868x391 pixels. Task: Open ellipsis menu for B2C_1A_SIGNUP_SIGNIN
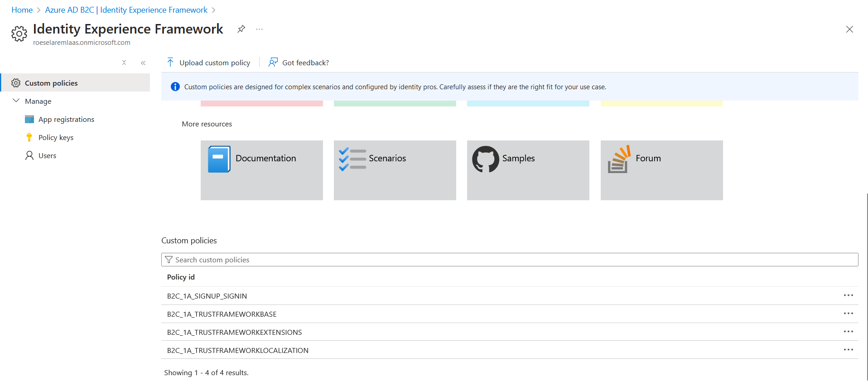849,295
